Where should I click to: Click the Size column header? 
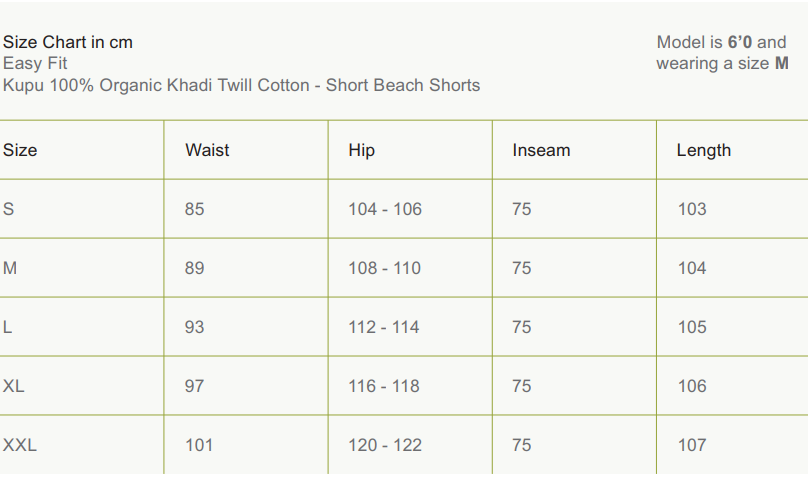20,150
